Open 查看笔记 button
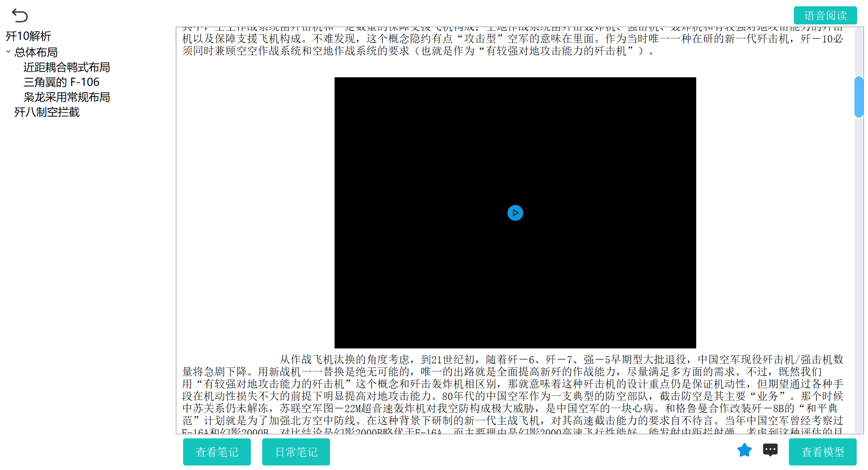 click(217, 452)
